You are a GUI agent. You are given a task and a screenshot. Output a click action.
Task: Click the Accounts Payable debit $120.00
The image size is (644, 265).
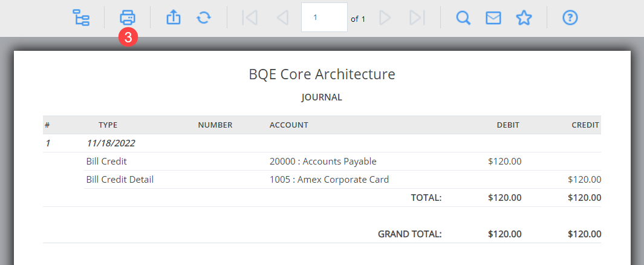(x=505, y=162)
